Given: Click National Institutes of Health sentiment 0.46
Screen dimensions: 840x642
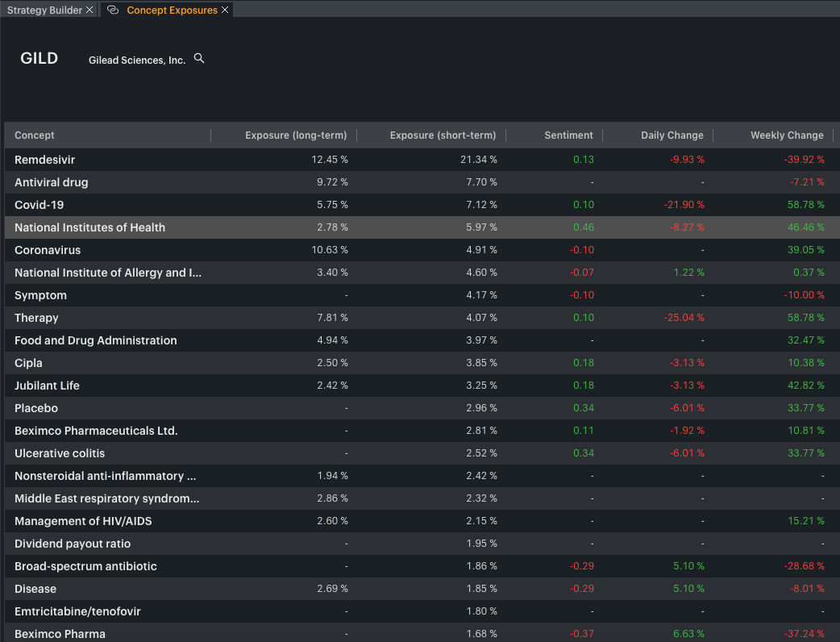Looking at the screenshot, I should click(x=584, y=227).
